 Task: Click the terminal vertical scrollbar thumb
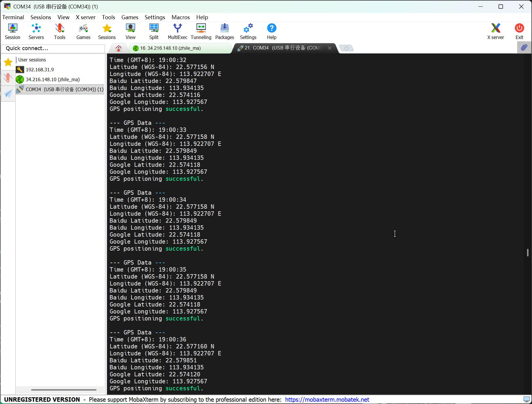click(x=528, y=252)
